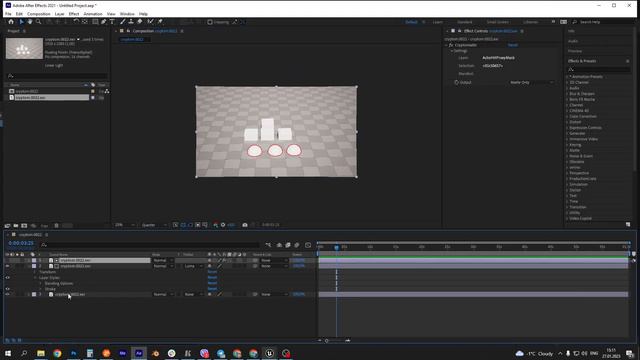Image resolution: width=640 pixels, height=360 pixels.
Task: Select the Clone Stamp tool
Action: (131, 22)
